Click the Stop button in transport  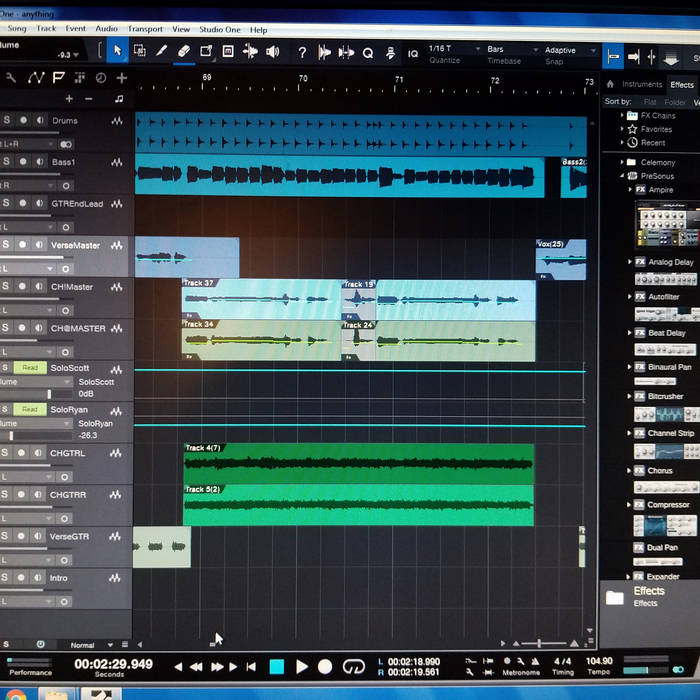pyautogui.click(x=277, y=666)
